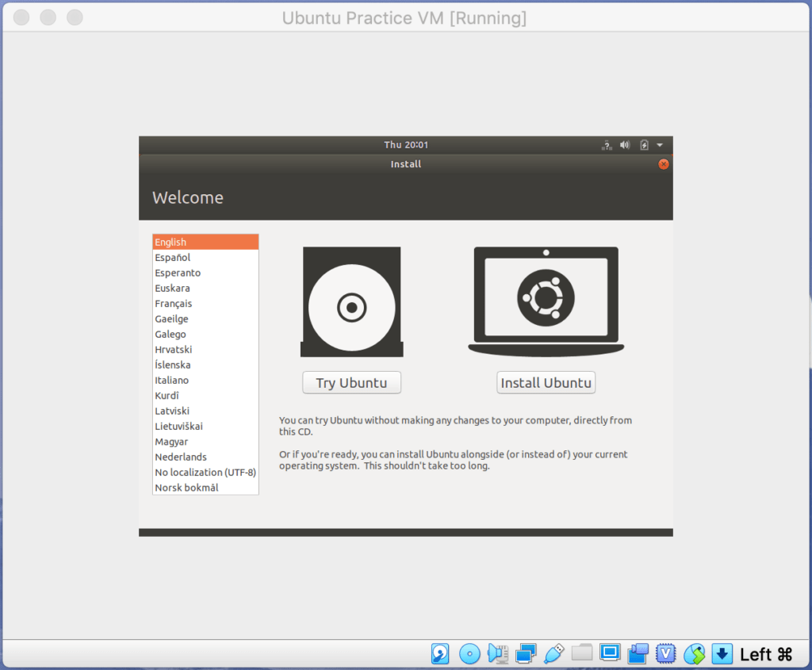Open the USB devices status icon
This screenshot has height=670, width=812.
coord(553,653)
